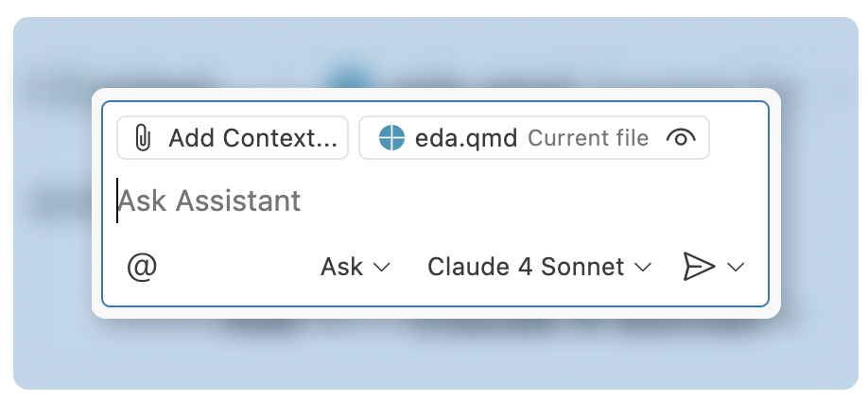Select the eda.qmd file chip

[x=534, y=138]
